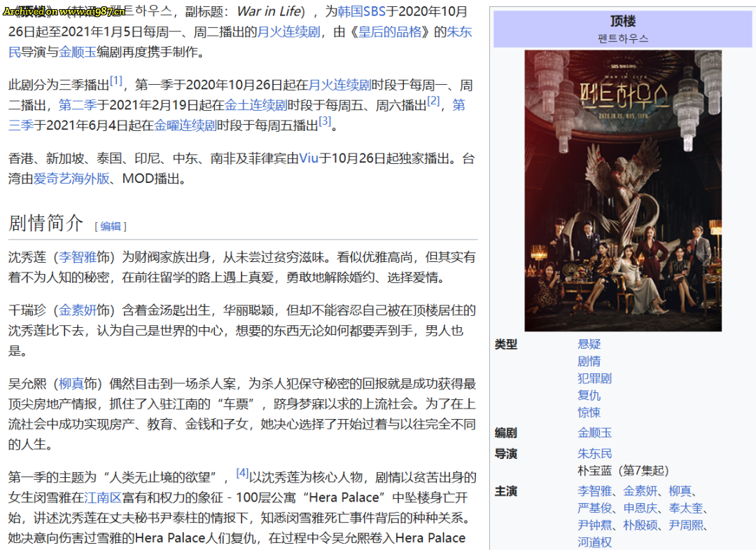This screenshot has width=756, height=550.
Task: Click the text 朴宝蓝 (第7集起)
Action: point(623,470)
